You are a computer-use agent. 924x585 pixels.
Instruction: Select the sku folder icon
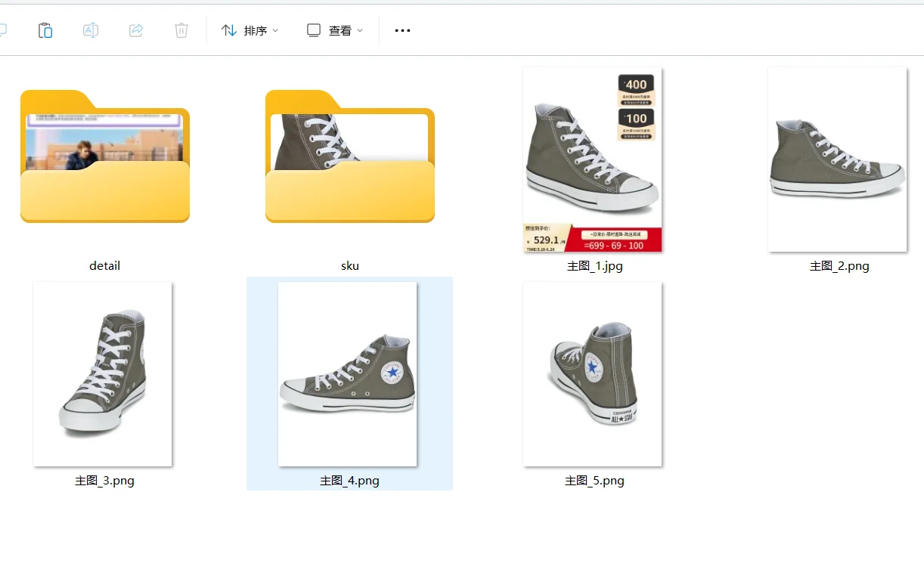point(350,156)
